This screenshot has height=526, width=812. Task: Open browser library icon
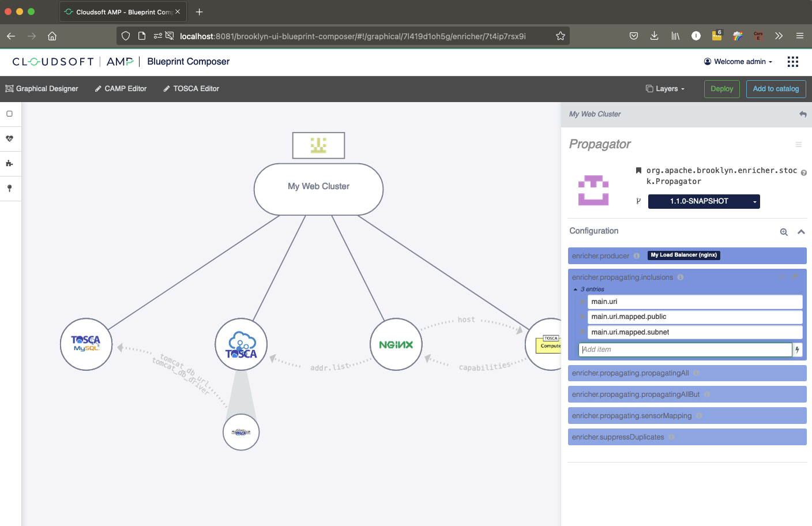coord(675,36)
